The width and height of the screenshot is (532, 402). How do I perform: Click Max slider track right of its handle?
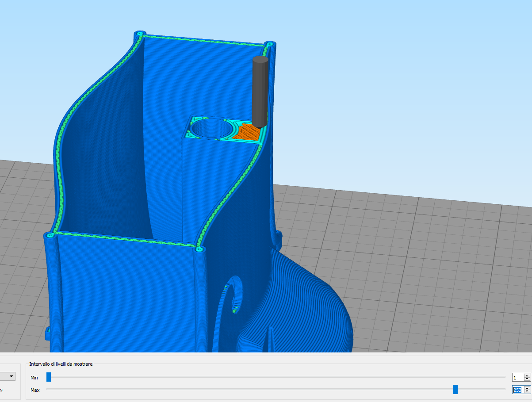point(481,389)
